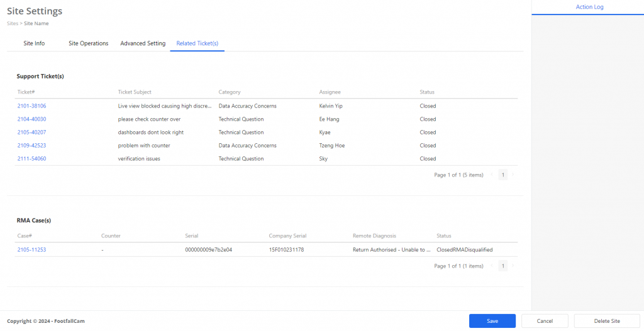This screenshot has width=644, height=331.
Task: Open the Site Info tab
Action: pos(34,43)
